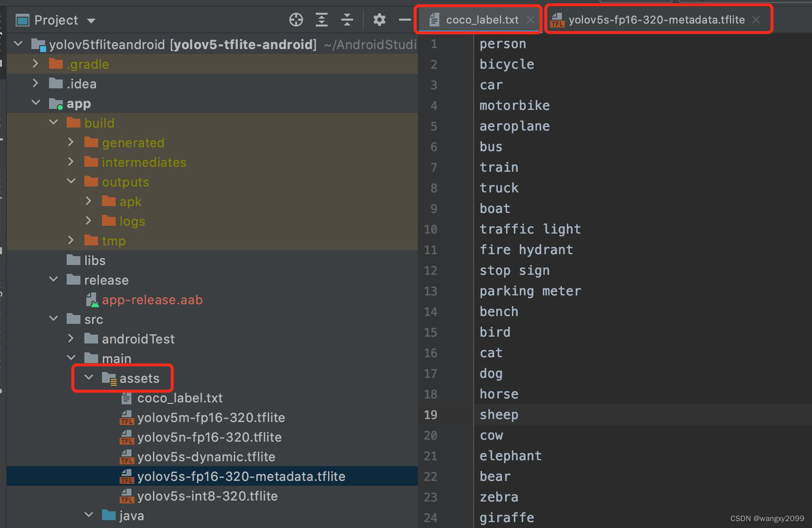Collapse the app module node
This screenshot has height=528, width=812.
click(x=36, y=103)
